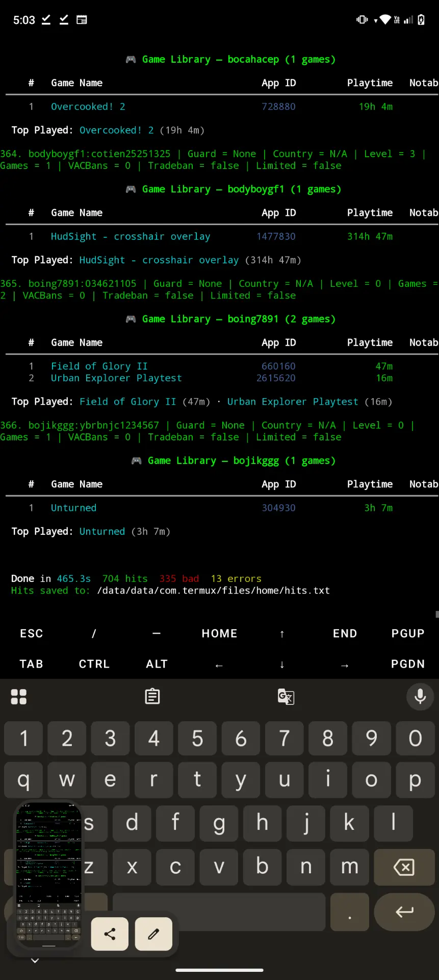Tap the slash extra key
This screenshot has height=980, width=439.
pyautogui.click(x=94, y=633)
